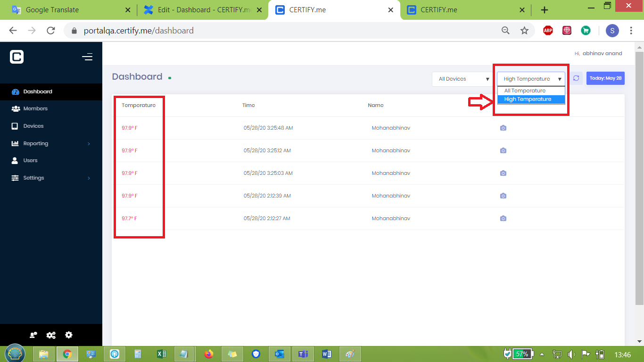View photo for the 3:25:12 AM record
The width and height of the screenshot is (644, 362).
(503, 150)
